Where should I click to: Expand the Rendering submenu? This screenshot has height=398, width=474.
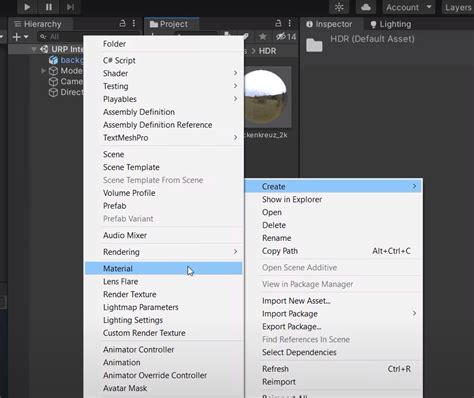[163, 252]
